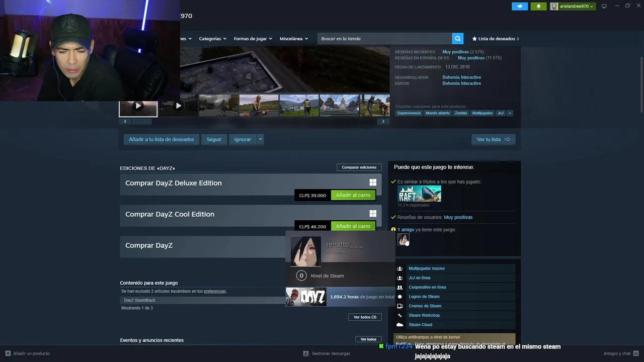Click the JcJ tag
Image resolution: width=644 pixels, height=362 pixels.
tap(501, 113)
